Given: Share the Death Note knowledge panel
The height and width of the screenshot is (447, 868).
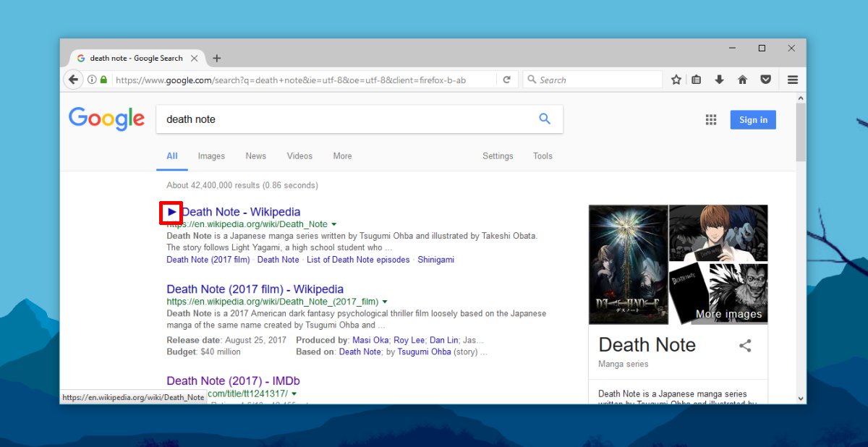Looking at the screenshot, I should (x=745, y=346).
